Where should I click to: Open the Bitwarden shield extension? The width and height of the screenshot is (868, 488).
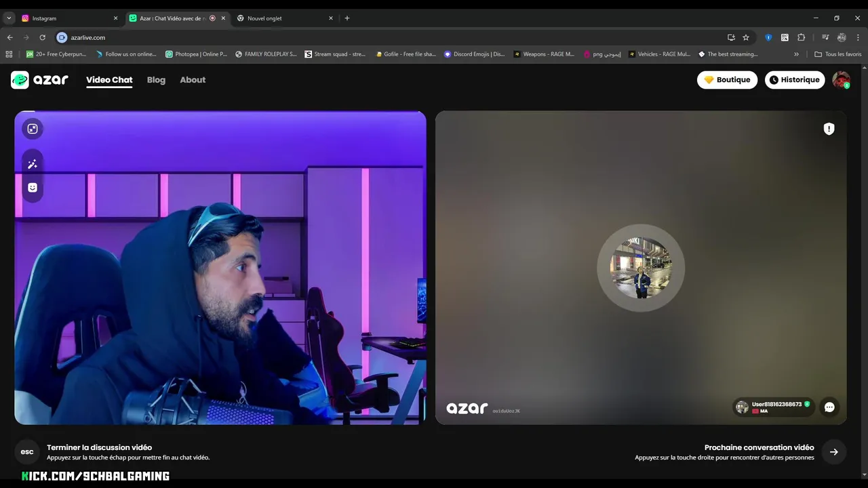click(768, 37)
